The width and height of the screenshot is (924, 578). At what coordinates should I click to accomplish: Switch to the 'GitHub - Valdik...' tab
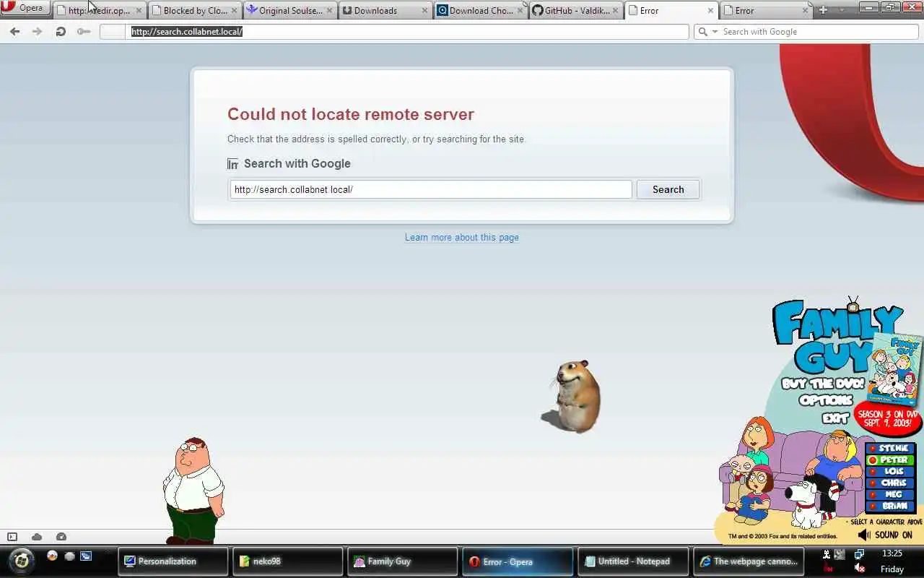pyautogui.click(x=576, y=11)
